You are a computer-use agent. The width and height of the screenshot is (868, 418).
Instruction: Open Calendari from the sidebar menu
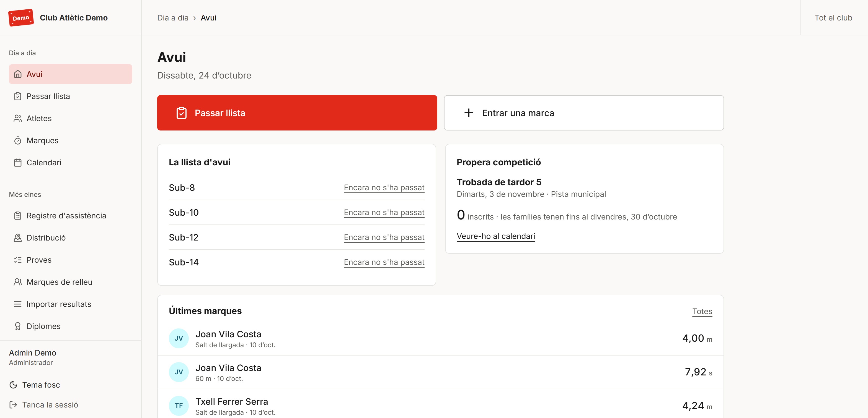(70, 163)
